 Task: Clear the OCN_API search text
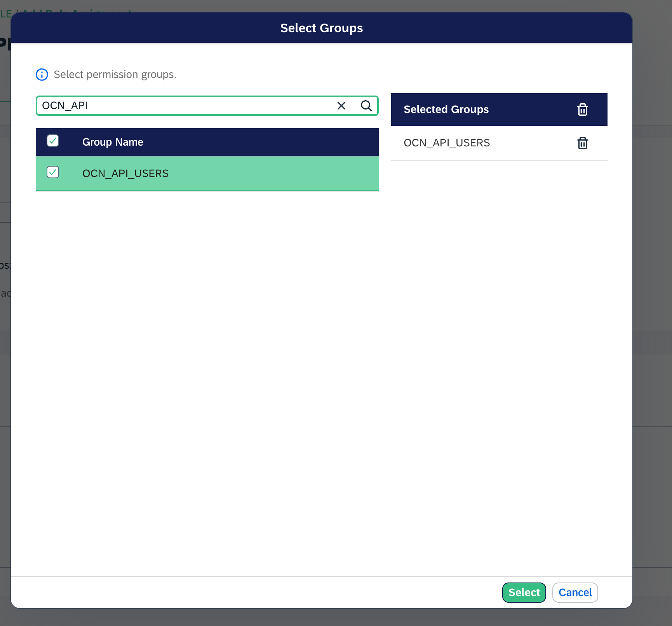coord(341,106)
